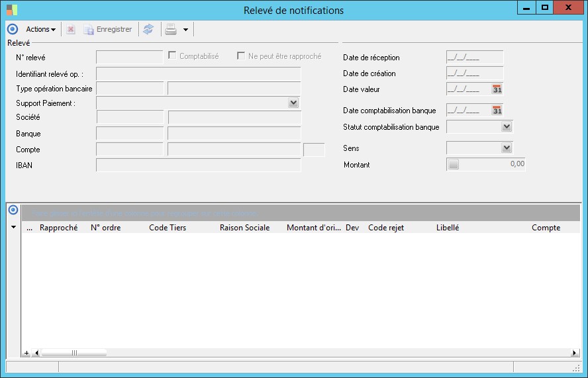Open the Date valeur calendar icon

pyautogui.click(x=497, y=89)
